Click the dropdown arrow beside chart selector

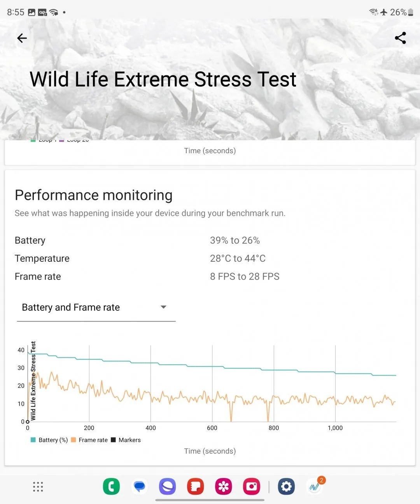[x=164, y=307]
